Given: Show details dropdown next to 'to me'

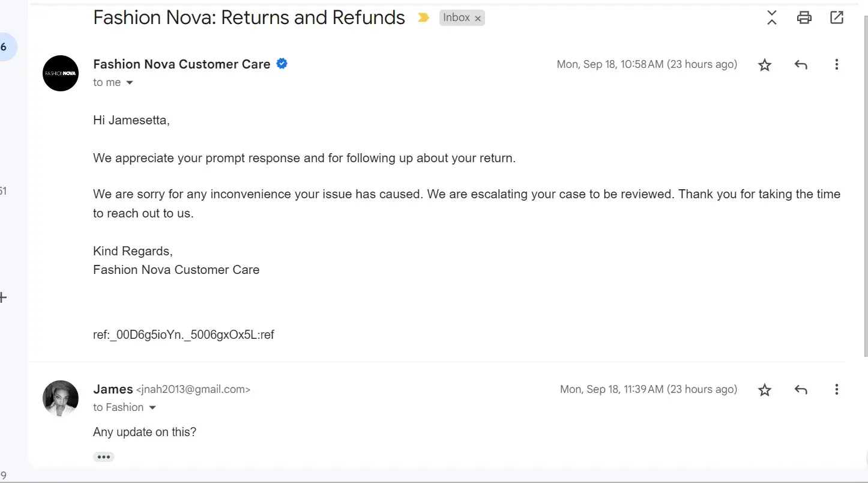Looking at the screenshot, I should click(129, 83).
